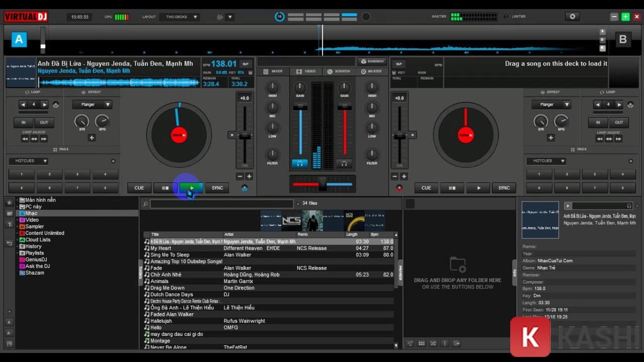
Task: Click deck A CUE button
Action: (139, 188)
